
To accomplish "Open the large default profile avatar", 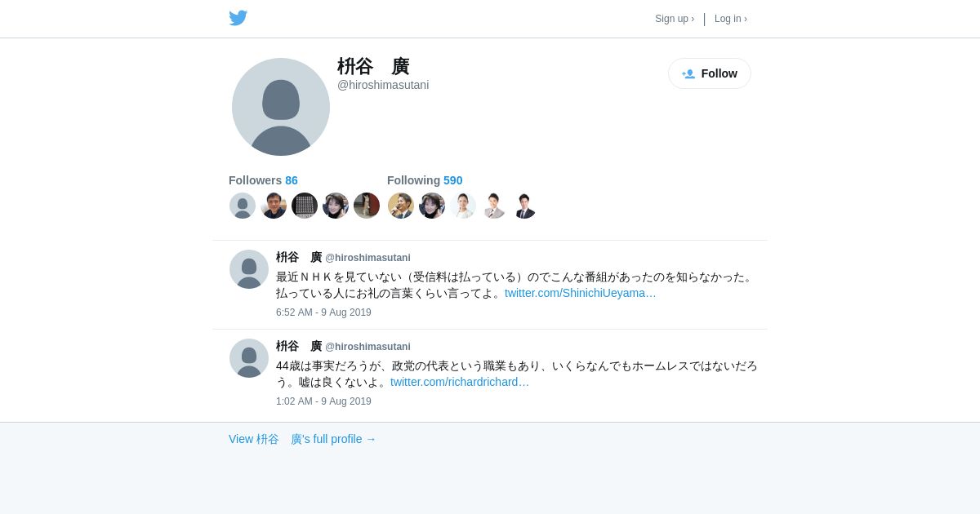I will click(x=281, y=107).
